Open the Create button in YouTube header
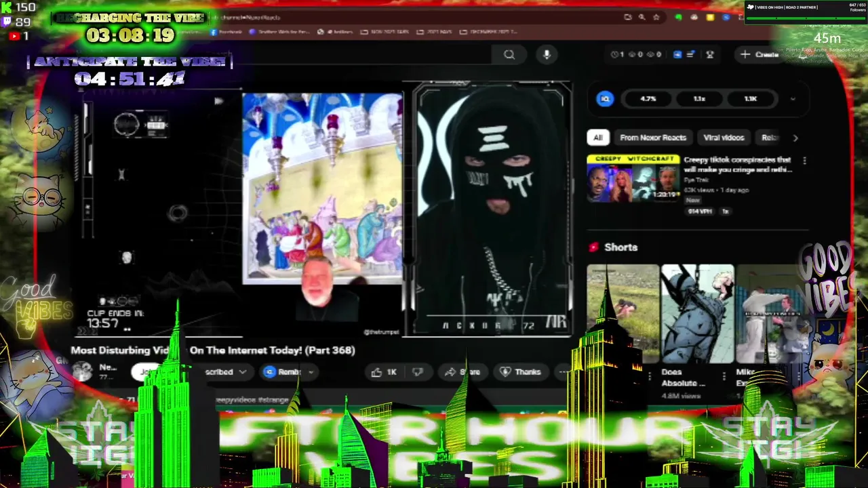The width and height of the screenshot is (868, 488). click(x=759, y=54)
